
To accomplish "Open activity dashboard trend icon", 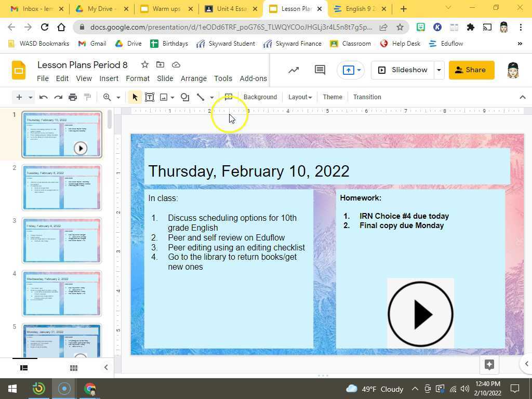I will [294, 70].
